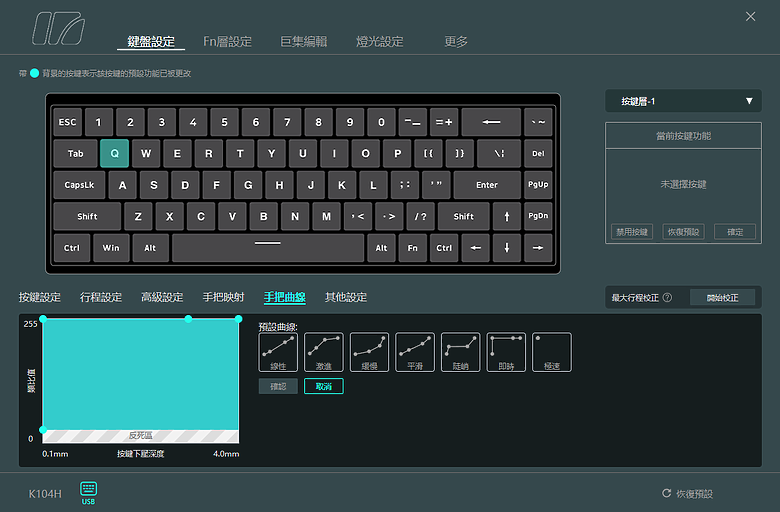The image size is (780, 512).
Task: Click the app logo at top left
Action: [x=58, y=28]
